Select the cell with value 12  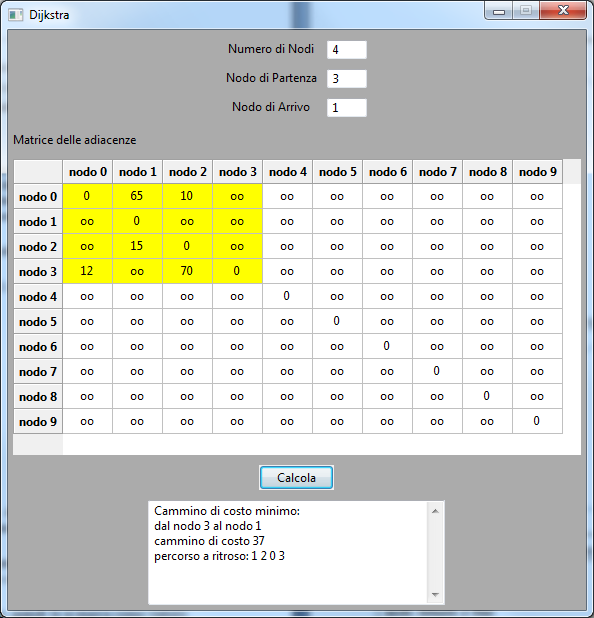(87, 271)
